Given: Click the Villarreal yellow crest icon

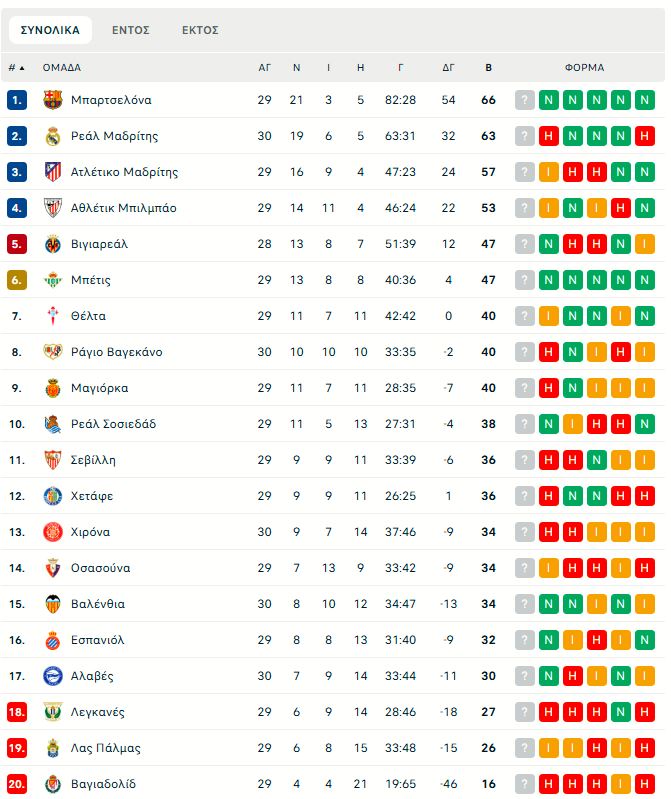Looking at the screenshot, I should click(53, 244).
